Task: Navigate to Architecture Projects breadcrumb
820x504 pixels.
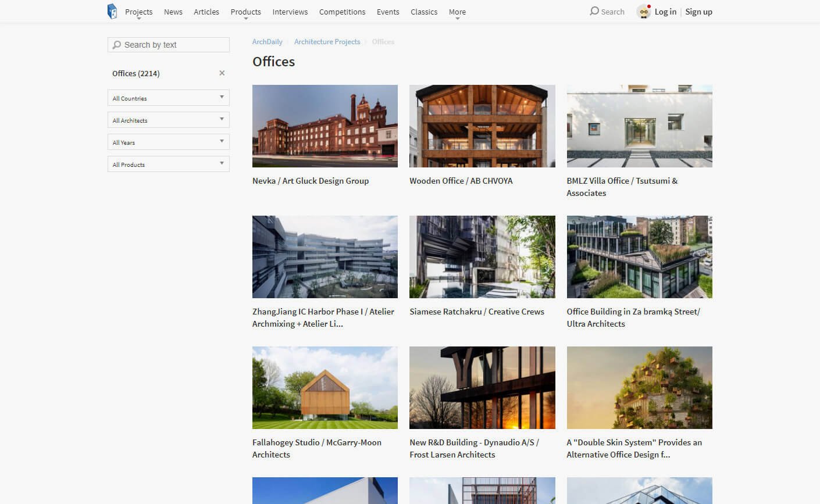Action: pyautogui.click(x=327, y=41)
